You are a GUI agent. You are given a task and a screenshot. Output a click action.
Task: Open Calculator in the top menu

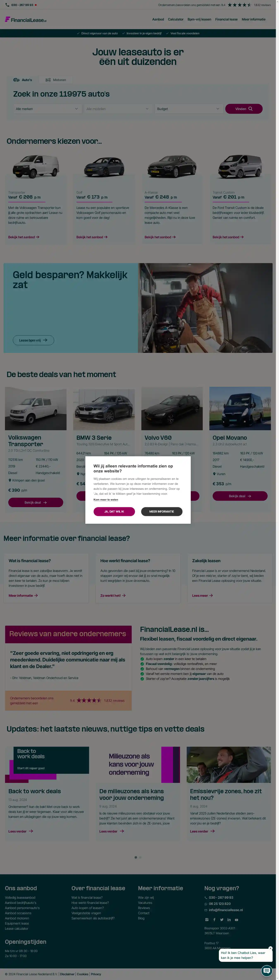point(176,19)
